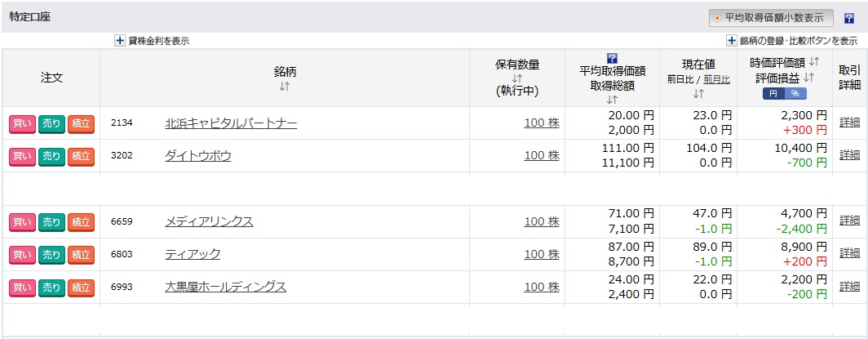Switch price change to 前月比
The width and height of the screenshot is (868, 339).
(x=717, y=80)
